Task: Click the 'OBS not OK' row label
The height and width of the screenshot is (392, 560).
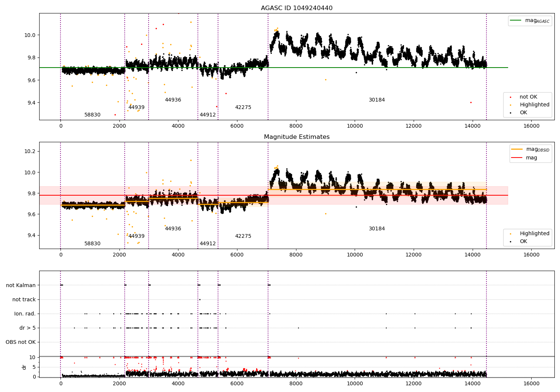Action: coord(21,342)
